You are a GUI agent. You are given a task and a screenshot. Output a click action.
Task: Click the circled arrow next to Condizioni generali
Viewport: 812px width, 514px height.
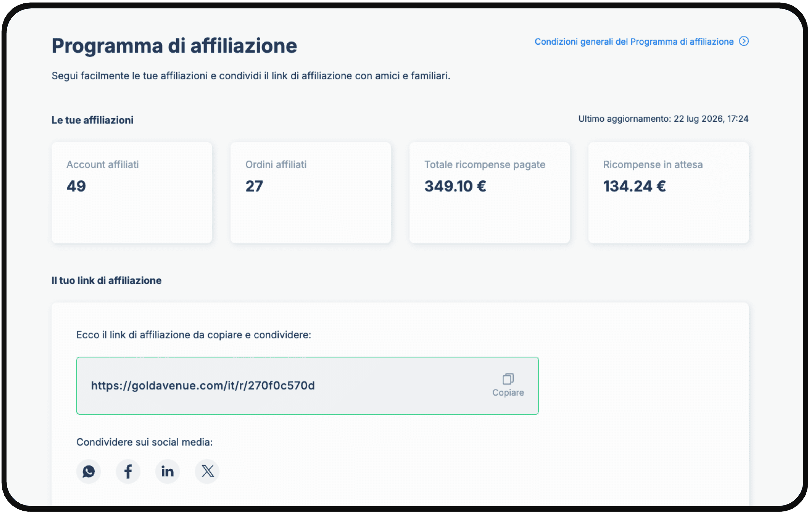pyautogui.click(x=744, y=41)
